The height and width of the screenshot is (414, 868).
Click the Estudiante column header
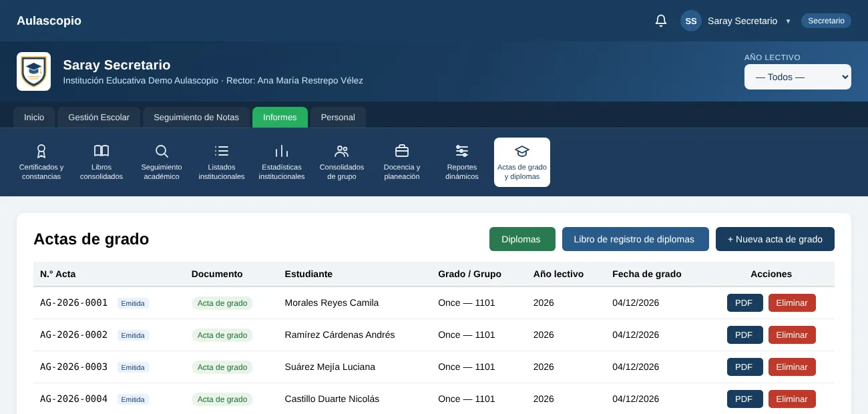click(308, 274)
